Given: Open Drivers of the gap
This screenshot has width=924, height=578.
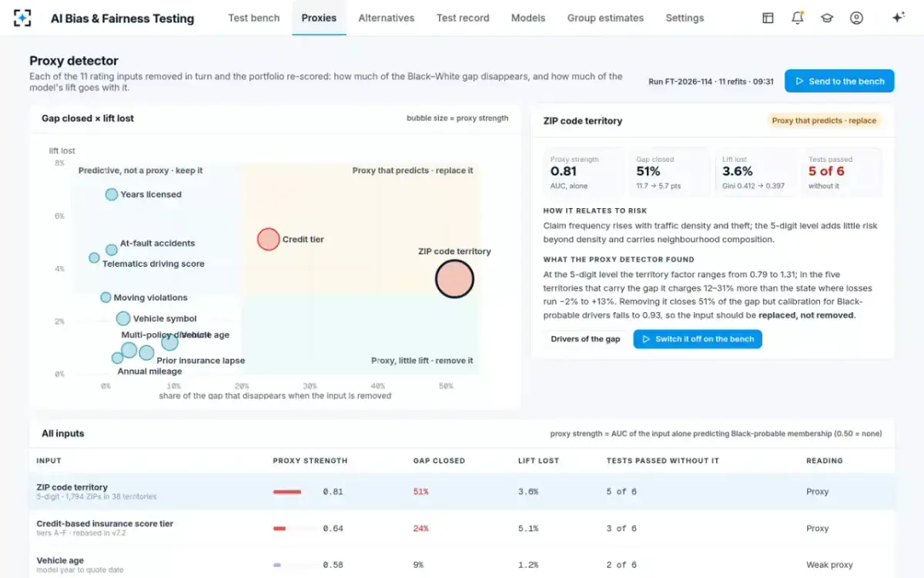Looking at the screenshot, I should tap(585, 339).
